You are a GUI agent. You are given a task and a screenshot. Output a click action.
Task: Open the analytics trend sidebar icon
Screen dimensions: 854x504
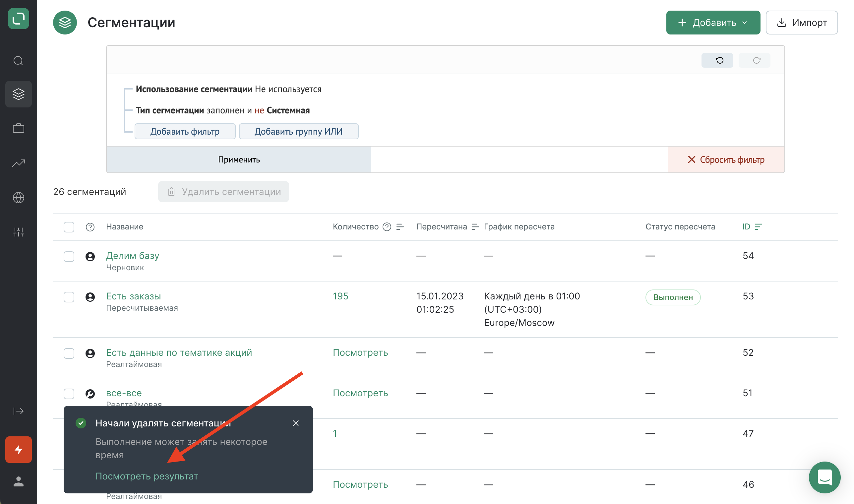click(x=18, y=163)
